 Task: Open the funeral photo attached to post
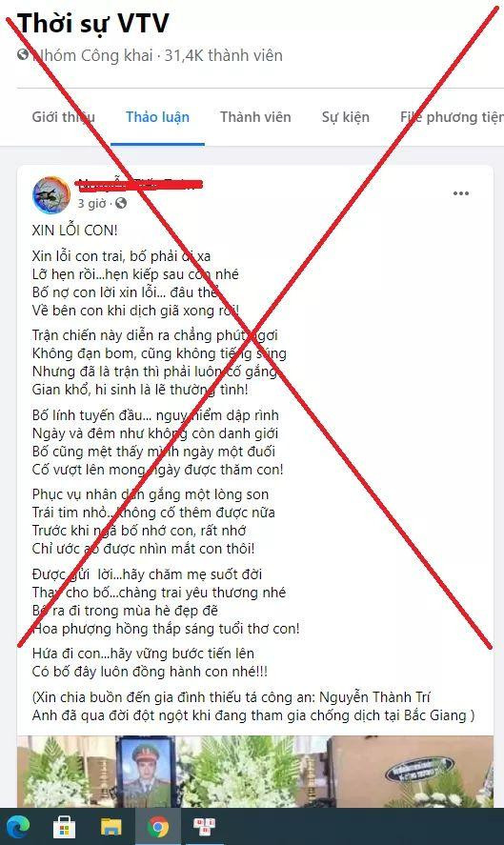pyautogui.click(x=255, y=772)
